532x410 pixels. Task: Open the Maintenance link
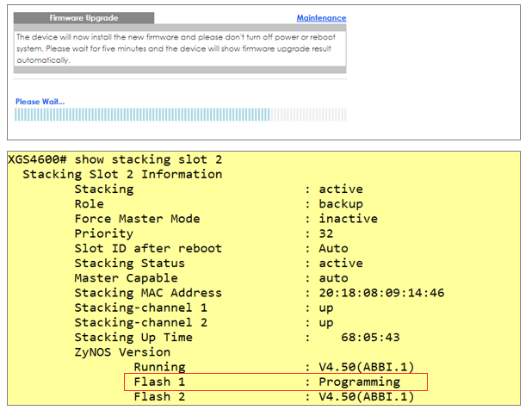point(321,18)
